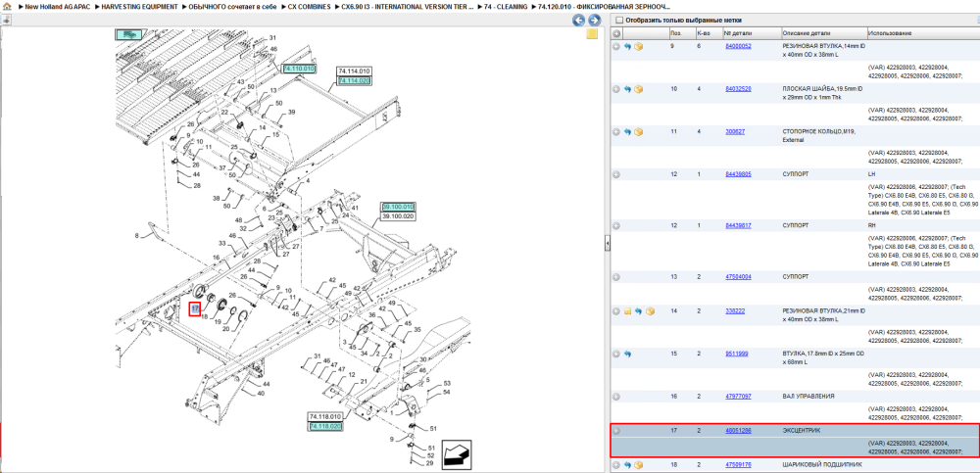The height and width of the screenshot is (473, 980).
Task: Expand all rows via header plus icon
Action: pos(616,33)
